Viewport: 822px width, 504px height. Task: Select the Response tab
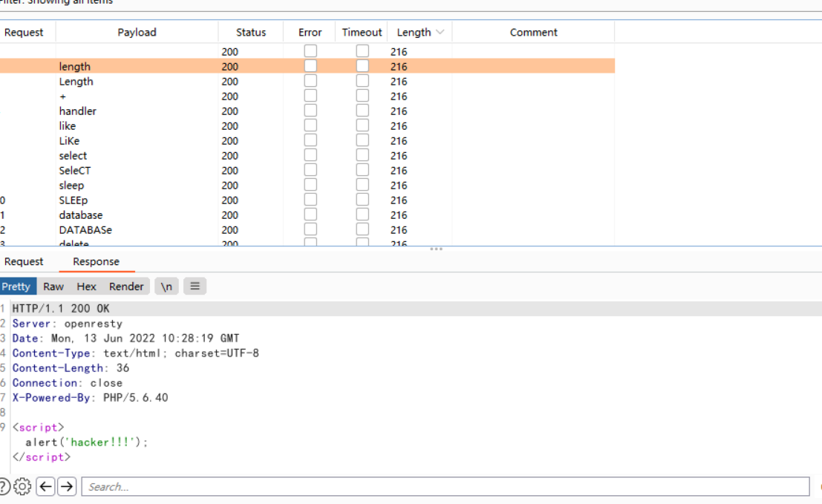click(97, 261)
